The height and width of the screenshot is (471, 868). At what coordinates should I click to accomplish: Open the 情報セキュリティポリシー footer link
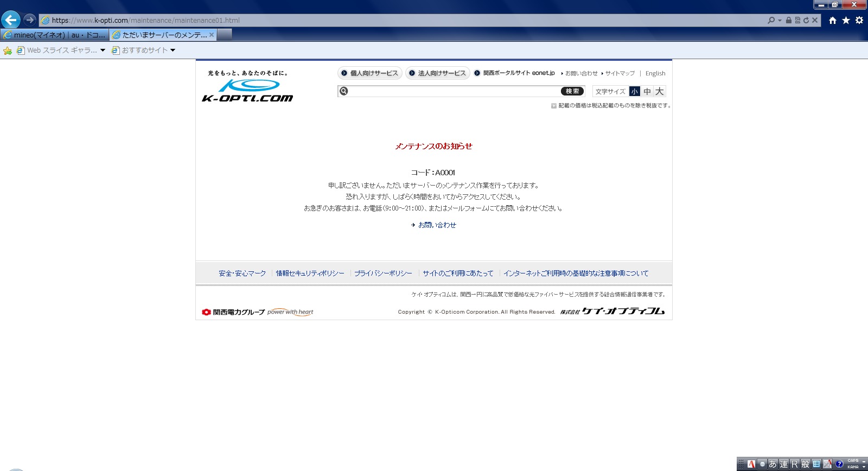pyautogui.click(x=310, y=273)
